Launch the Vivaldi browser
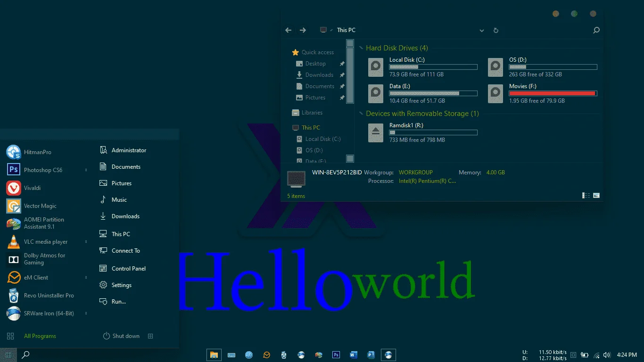The width and height of the screenshot is (644, 362). pos(24,188)
